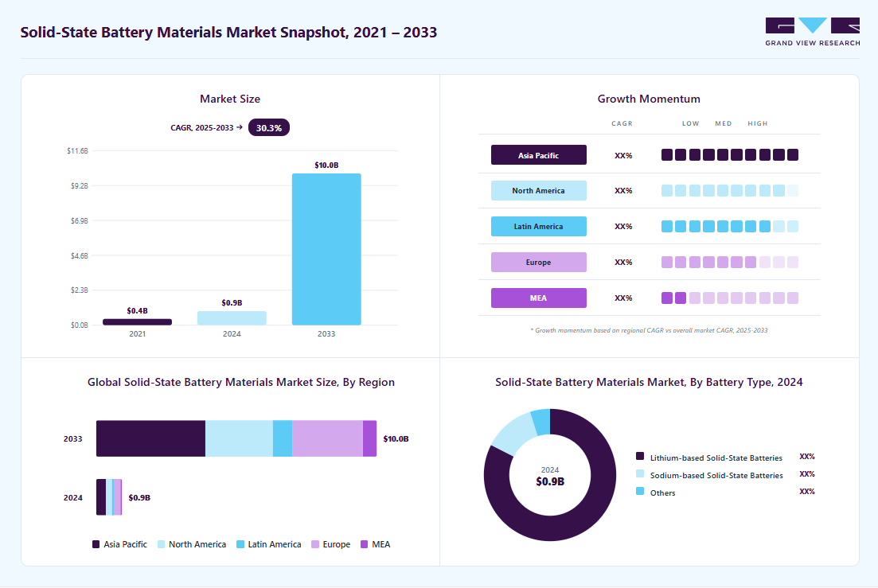Click the North America segment of 2033 bar
Image resolution: width=878 pixels, height=588 pixels.
(x=239, y=438)
